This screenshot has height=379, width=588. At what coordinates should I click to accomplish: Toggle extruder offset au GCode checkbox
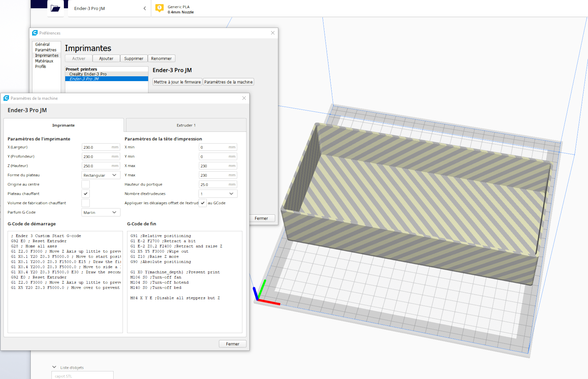point(203,203)
